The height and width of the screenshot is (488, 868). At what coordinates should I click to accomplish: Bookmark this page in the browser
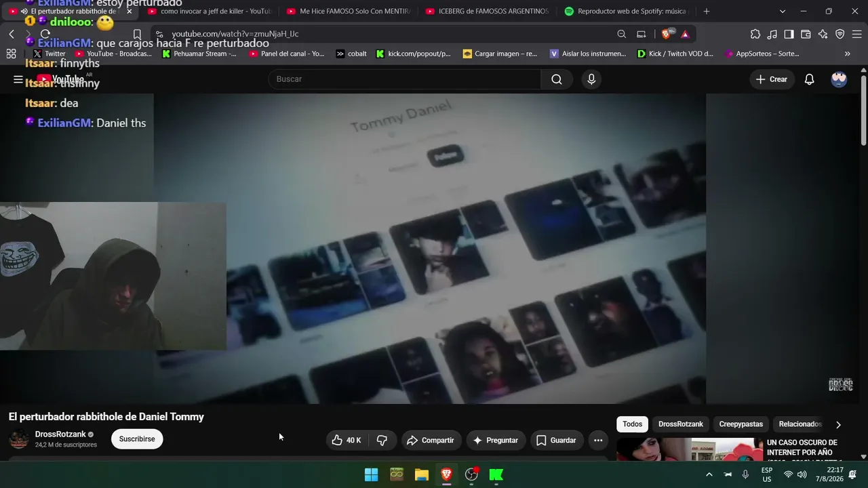(137, 34)
